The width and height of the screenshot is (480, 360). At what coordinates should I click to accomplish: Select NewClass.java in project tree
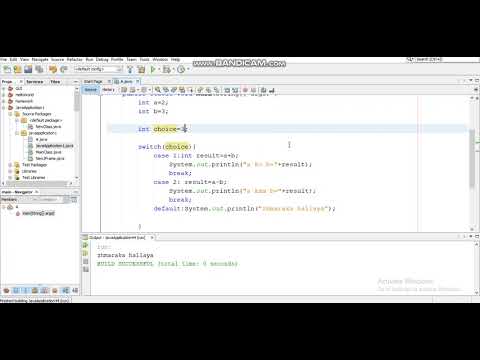point(48,127)
